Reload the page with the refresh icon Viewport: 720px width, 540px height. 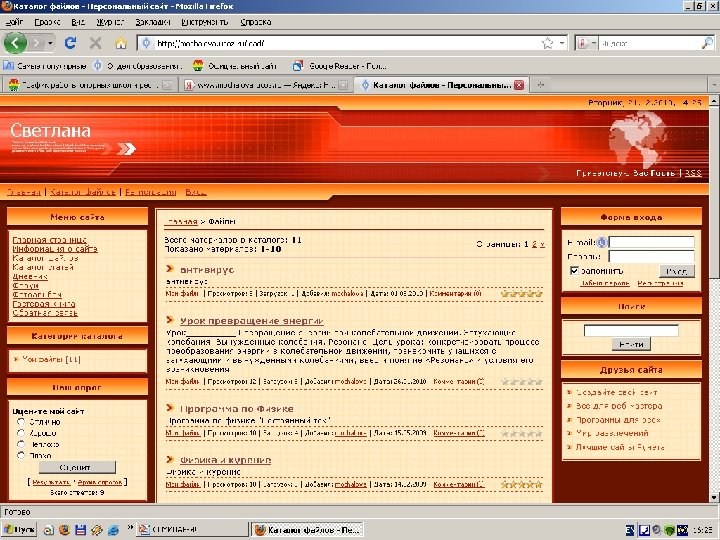(70, 43)
